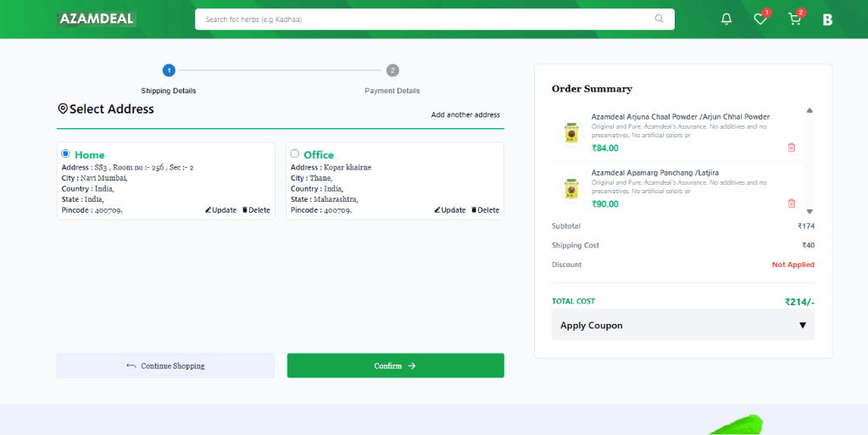Viewport: 868px width, 435px height.
Task: Remove Arjuna Chaal Powder with trash icon
Action: pos(792,148)
